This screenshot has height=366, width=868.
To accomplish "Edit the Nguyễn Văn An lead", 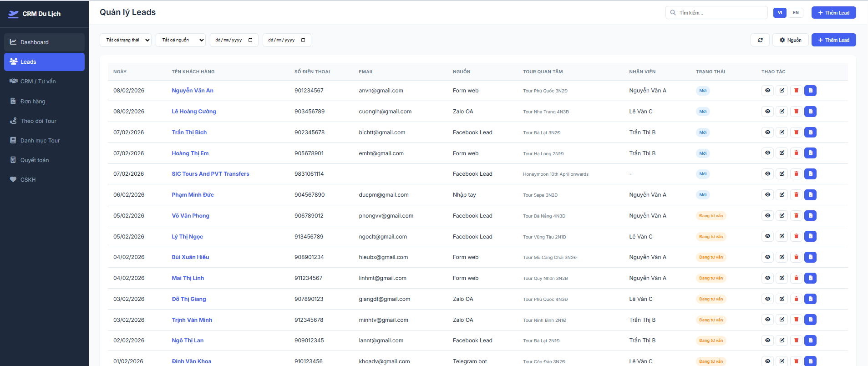I will tap(782, 91).
